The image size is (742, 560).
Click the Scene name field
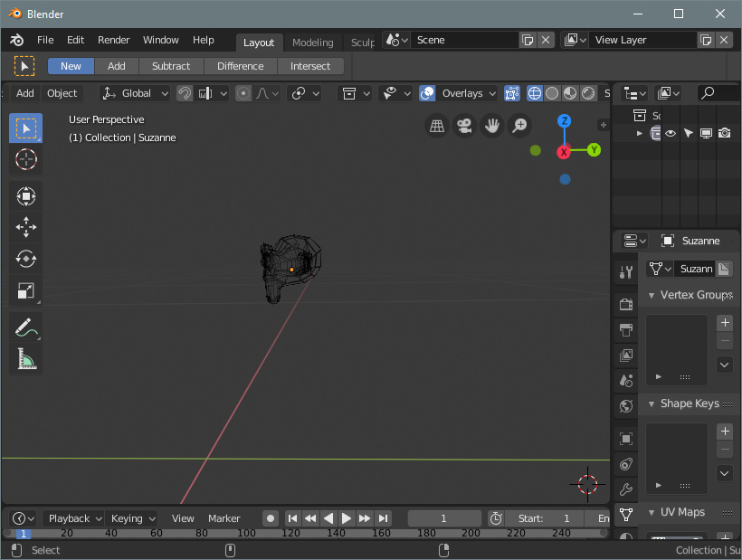point(465,40)
